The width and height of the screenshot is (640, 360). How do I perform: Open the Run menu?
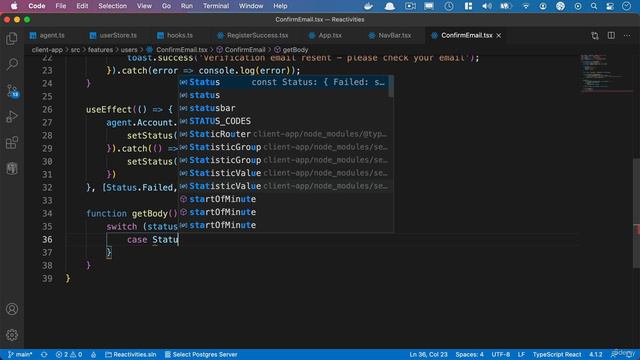(187, 6)
